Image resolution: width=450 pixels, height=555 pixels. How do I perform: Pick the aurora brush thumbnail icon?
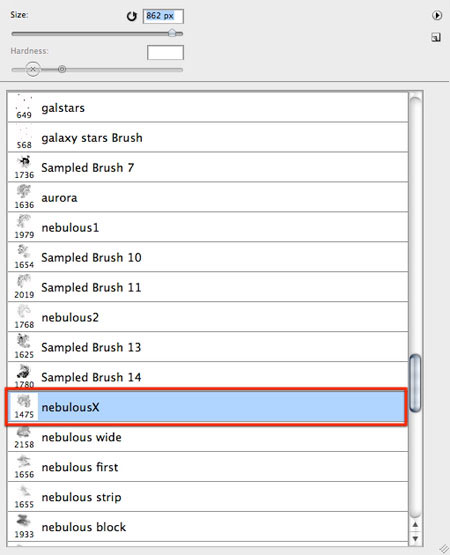point(24,191)
